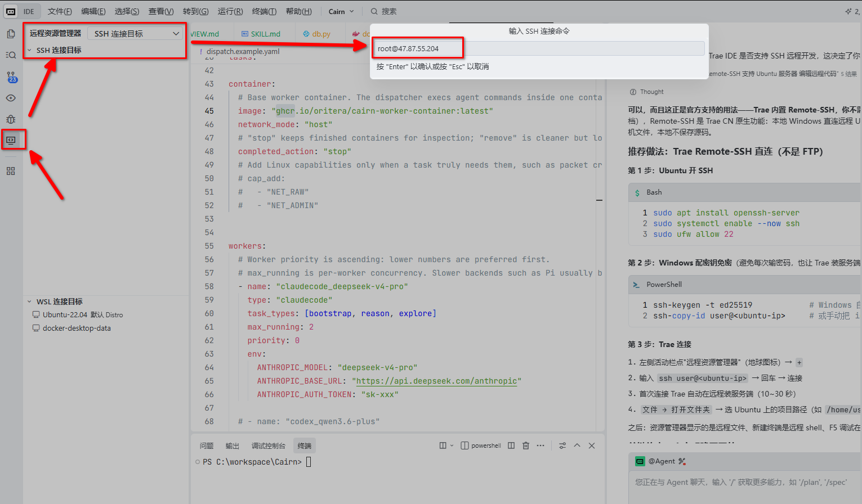Switch to the SKILL.md editor tab
This screenshot has height=504, width=862.
[x=261, y=34]
